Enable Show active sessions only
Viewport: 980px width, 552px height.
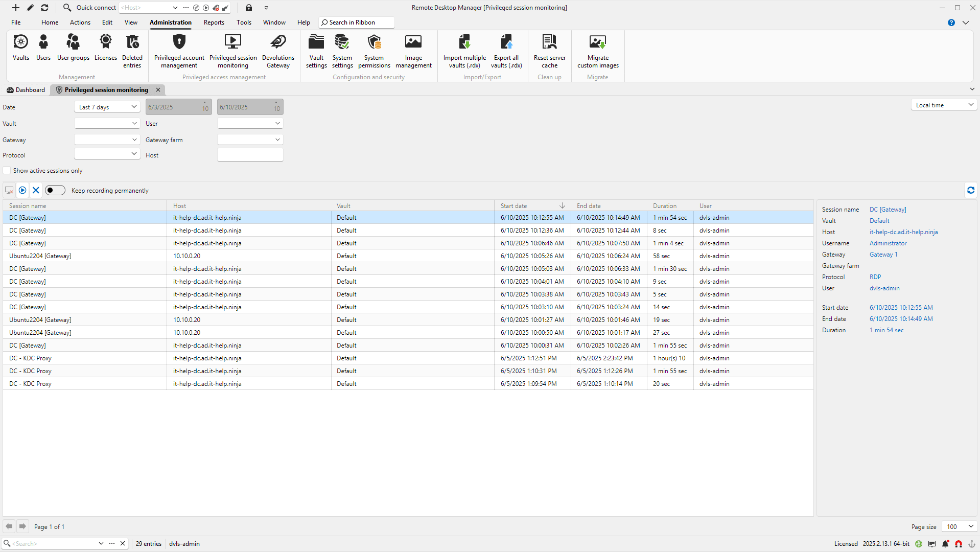click(x=6, y=170)
